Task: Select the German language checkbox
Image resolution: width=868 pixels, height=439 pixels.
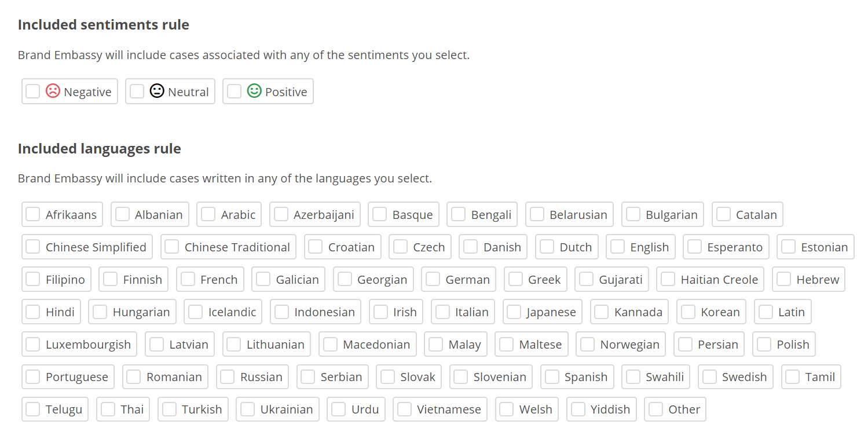Action: pos(433,279)
